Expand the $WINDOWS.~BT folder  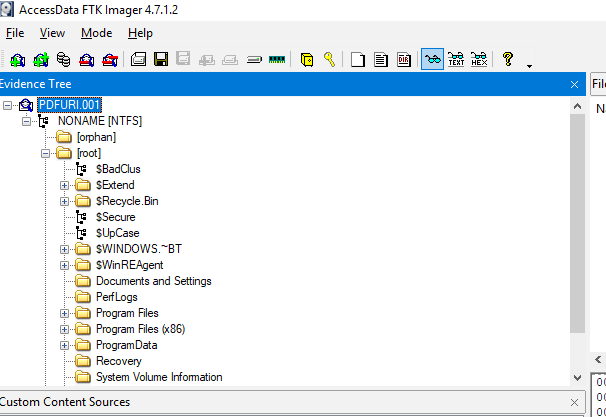point(65,249)
